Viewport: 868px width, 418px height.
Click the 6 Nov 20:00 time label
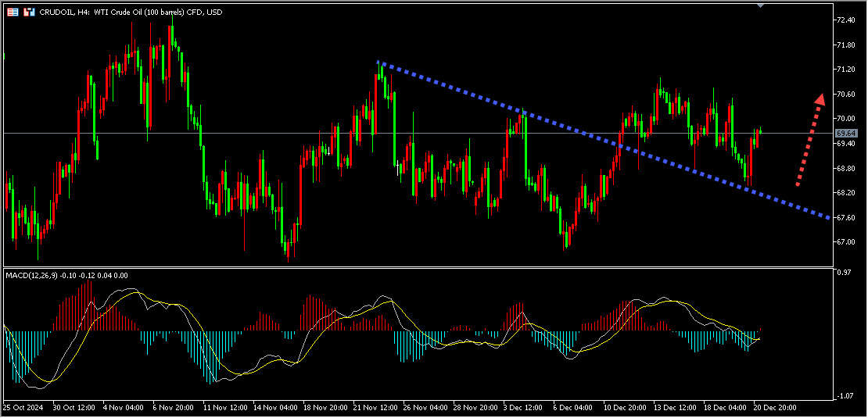pyautogui.click(x=174, y=407)
